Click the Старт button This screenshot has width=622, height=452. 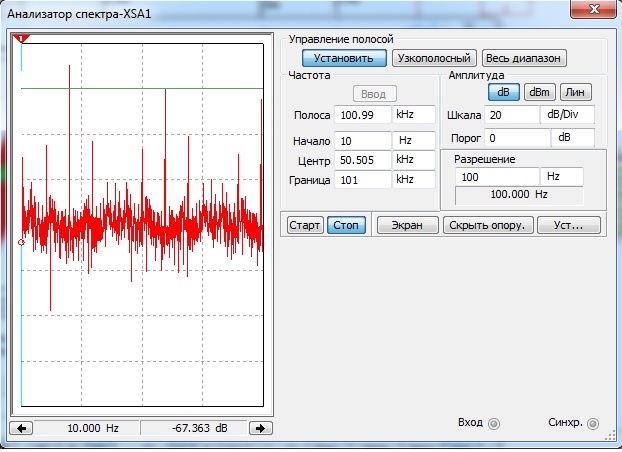coord(305,225)
